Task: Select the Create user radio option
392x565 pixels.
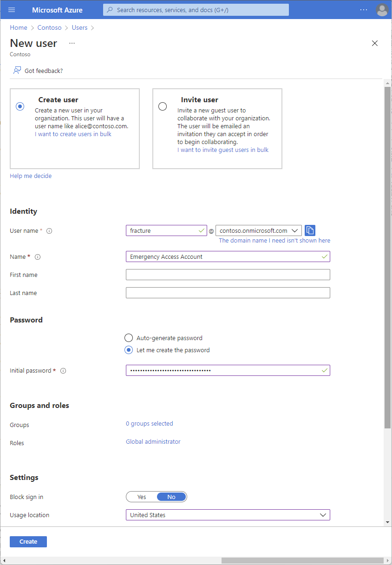Action: pos(20,106)
